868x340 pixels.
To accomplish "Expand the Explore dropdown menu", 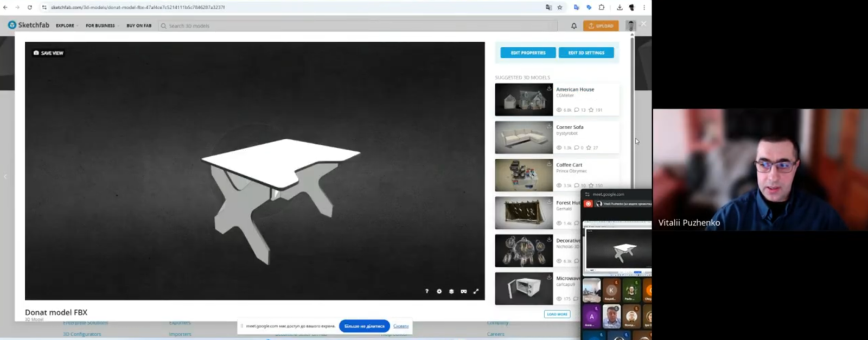I will pos(66,25).
